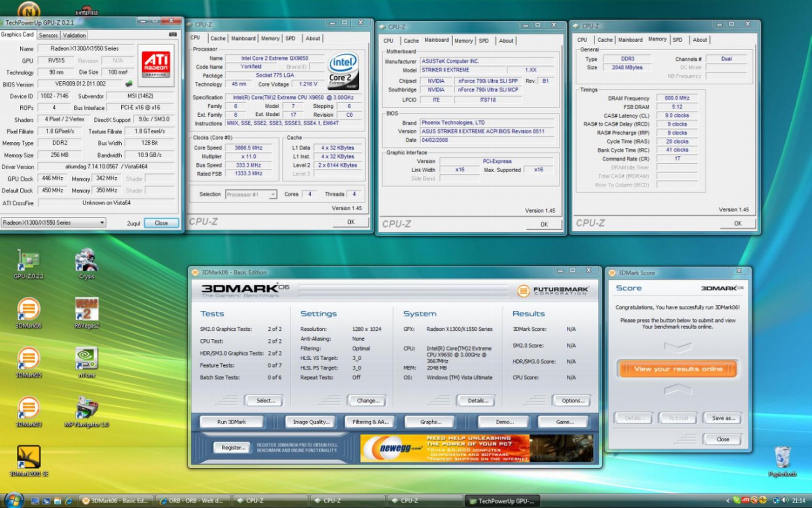Open the GPU-Z.0.2.1 desktop shortcut

pyautogui.click(x=28, y=264)
